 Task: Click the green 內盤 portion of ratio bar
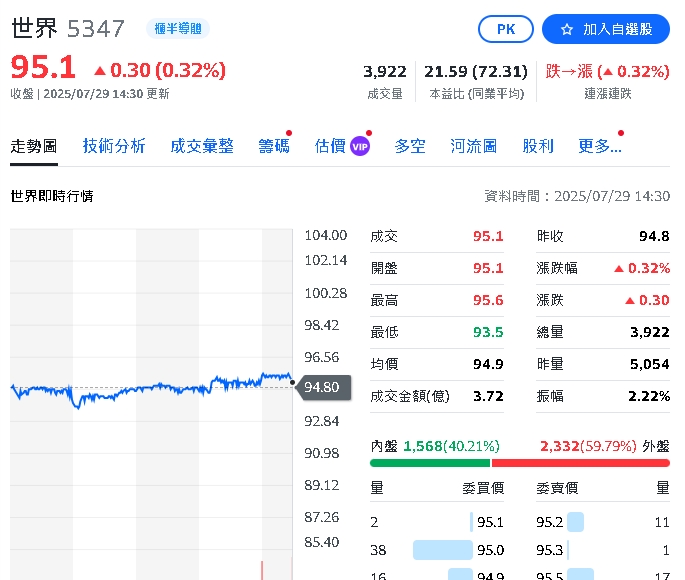click(430, 463)
